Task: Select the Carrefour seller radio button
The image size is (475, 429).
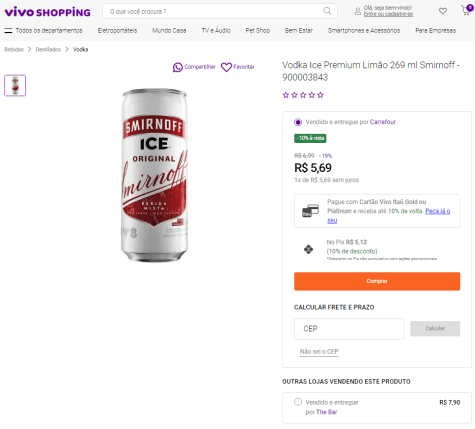Action: point(298,122)
